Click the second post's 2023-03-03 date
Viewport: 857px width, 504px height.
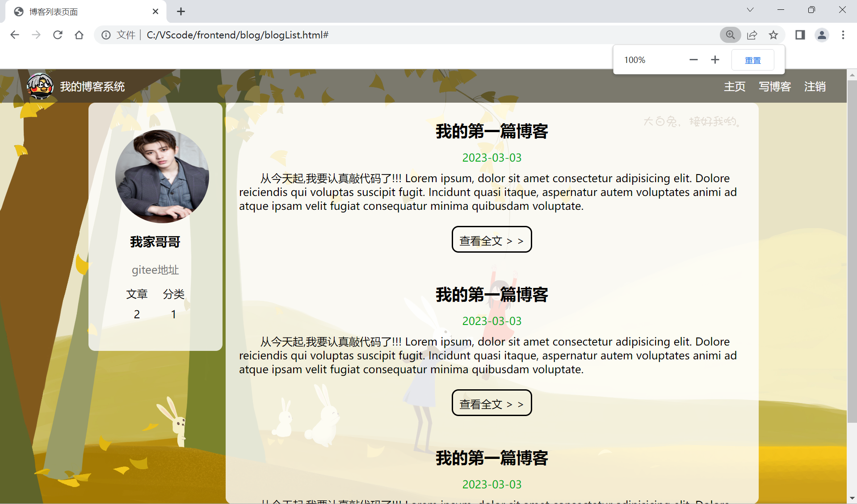[492, 321]
